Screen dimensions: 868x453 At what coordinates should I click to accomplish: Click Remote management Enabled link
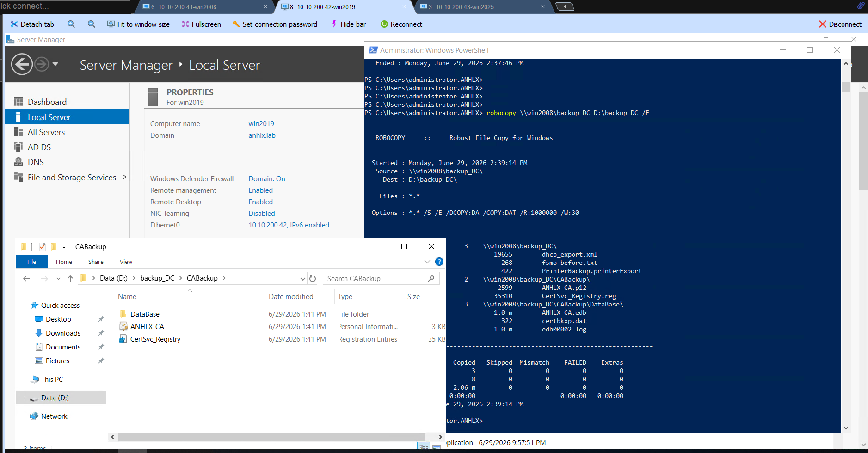pyautogui.click(x=261, y=190)
